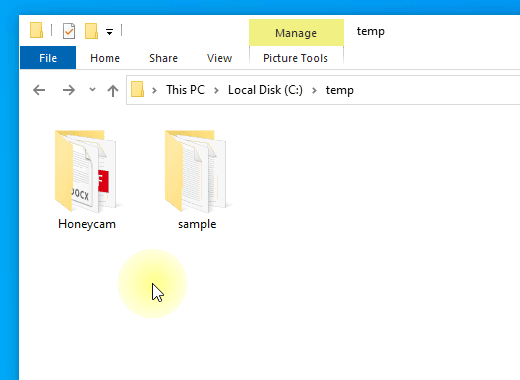The height and width of the screenshot is (380, 520).
Task: Go up one folder level
Action: pyautogui.click(x=113, y=90)
